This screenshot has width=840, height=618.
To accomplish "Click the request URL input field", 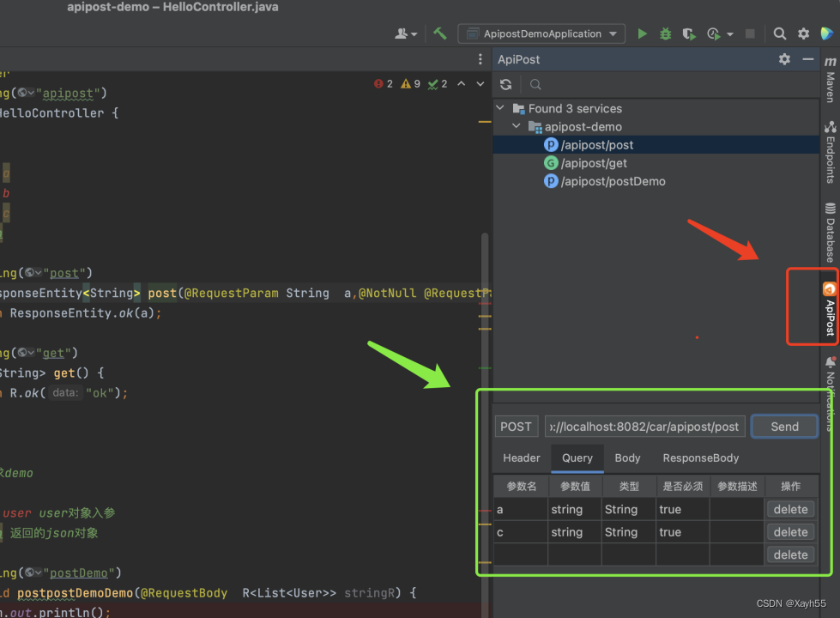I will (x=644, y=426).
